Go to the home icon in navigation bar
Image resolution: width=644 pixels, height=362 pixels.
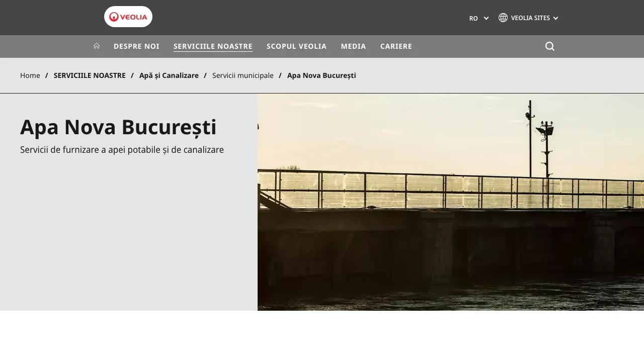[97, 46]
